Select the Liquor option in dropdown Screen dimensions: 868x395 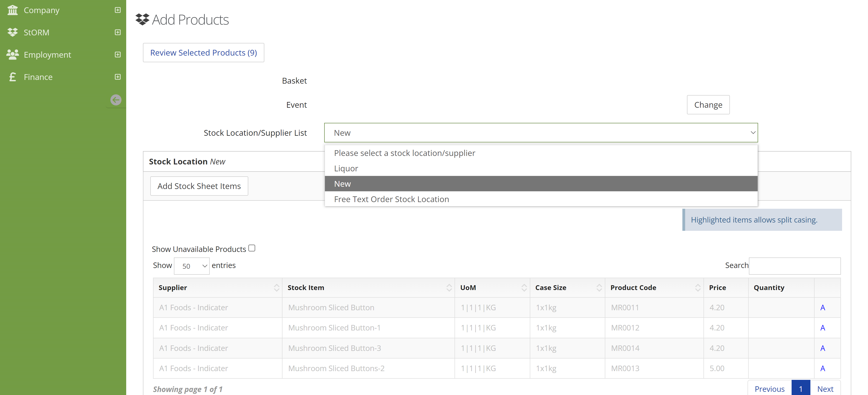pyautogui.click(x=541, y=168)
